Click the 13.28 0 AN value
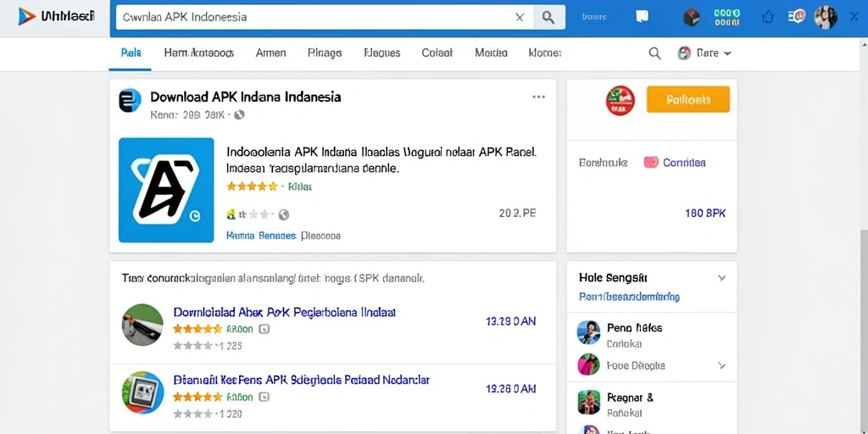Screen dimensions: 868x434 510,321
